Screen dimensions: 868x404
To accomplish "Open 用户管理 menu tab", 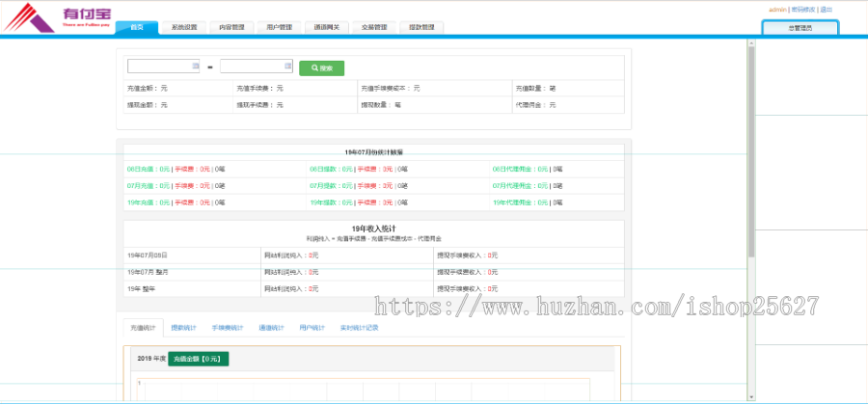I will pyautogui.click(x=279, y=27).
